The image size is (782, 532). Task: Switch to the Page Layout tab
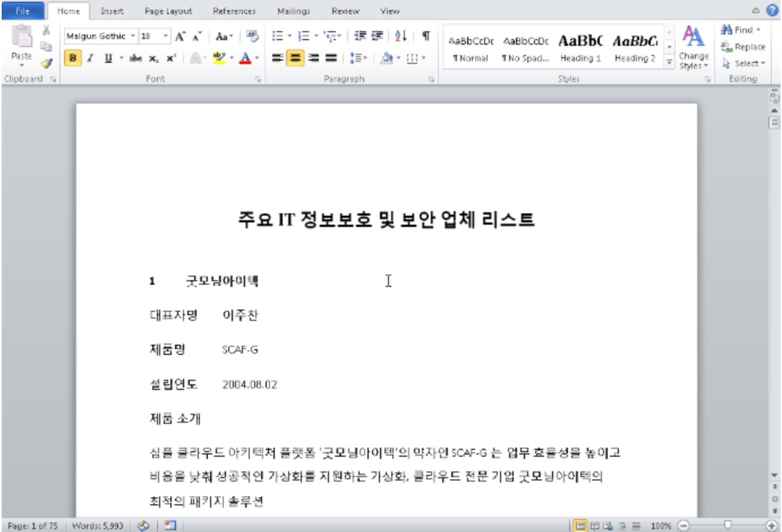(x=168, y=11)
